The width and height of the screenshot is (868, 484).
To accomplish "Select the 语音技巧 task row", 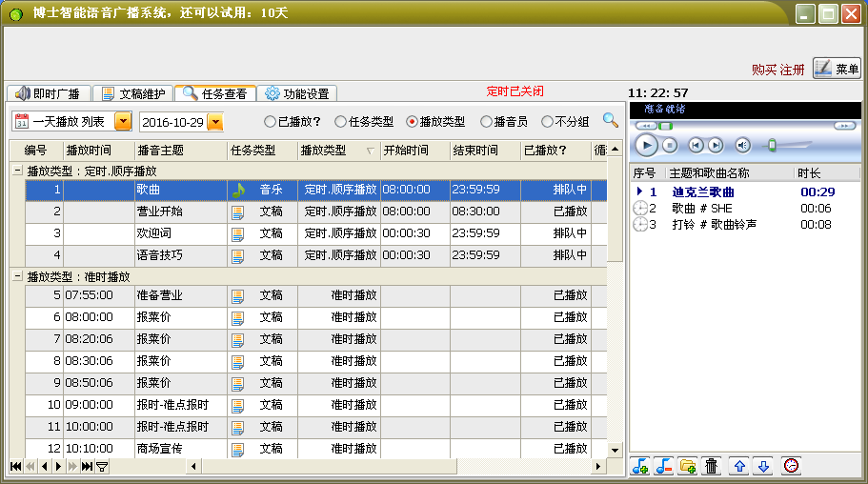I will (316, 255).
